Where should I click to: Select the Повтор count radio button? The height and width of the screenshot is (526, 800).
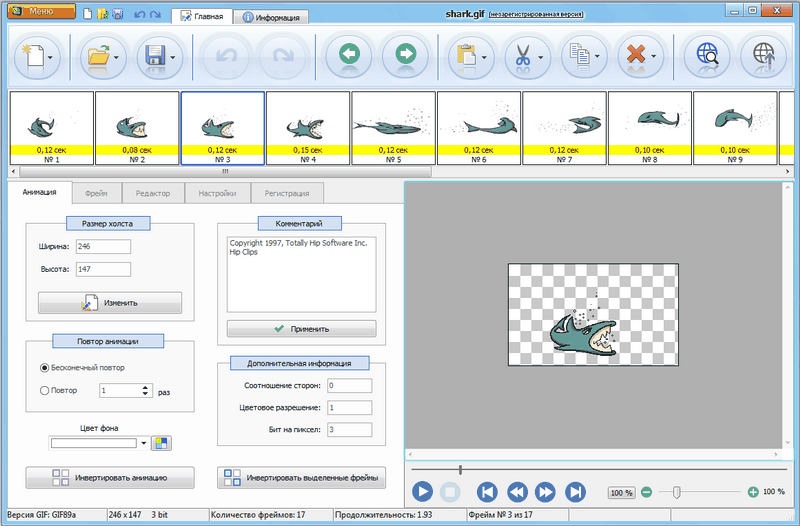point(44,391)
